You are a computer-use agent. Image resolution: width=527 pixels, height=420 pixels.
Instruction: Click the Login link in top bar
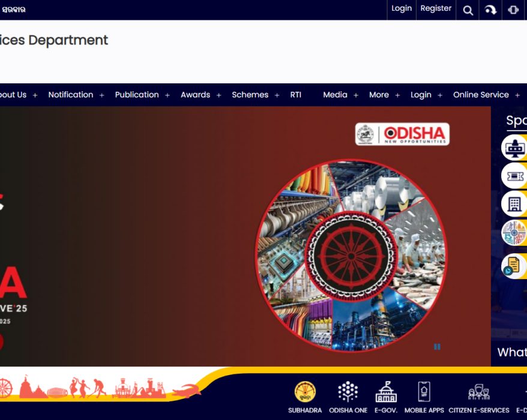coord(402,8)
